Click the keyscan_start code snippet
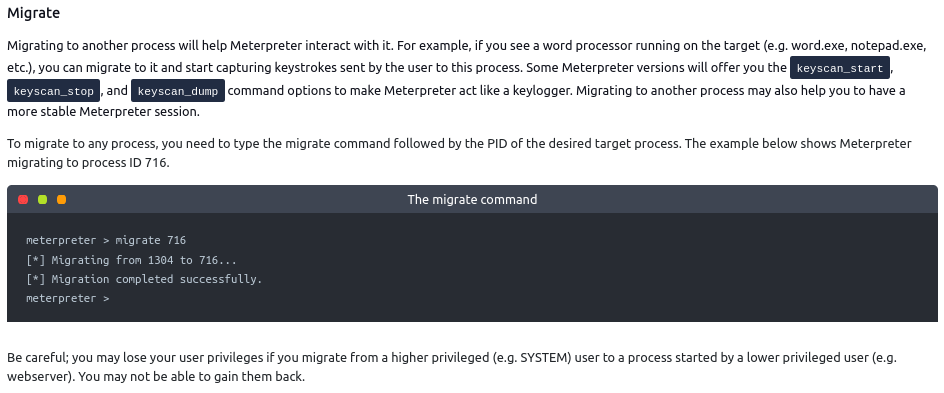Image resolution: width=944 pixels, height=393 pixels. [840, 68]
